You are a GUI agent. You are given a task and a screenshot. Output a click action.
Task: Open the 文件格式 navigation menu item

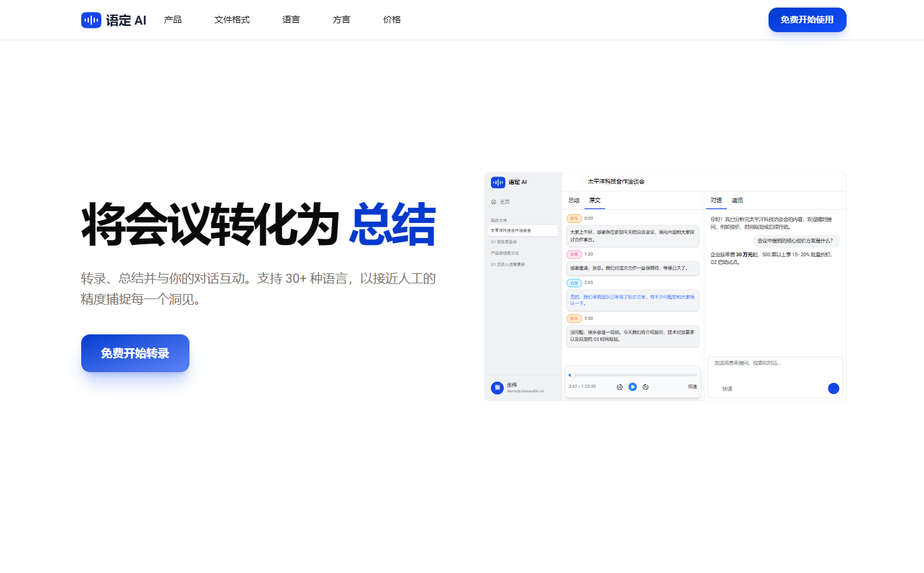[x=232, y=20]
